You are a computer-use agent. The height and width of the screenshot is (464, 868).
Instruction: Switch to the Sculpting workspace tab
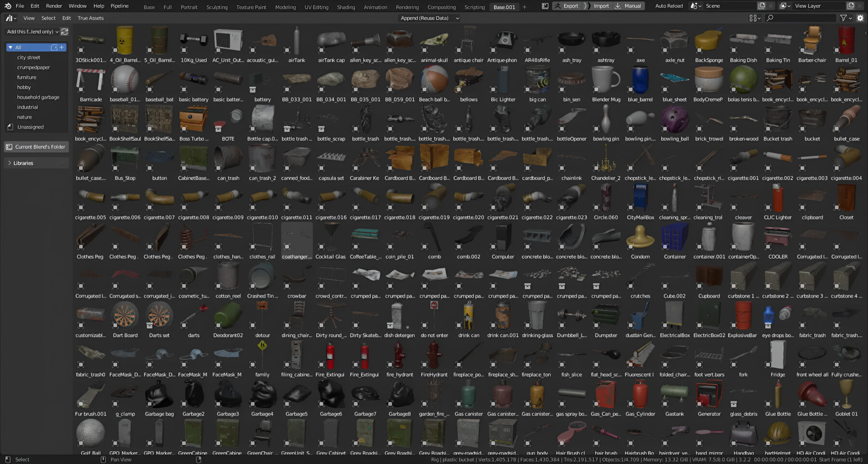pyautogui.click(x=217, y=7)
